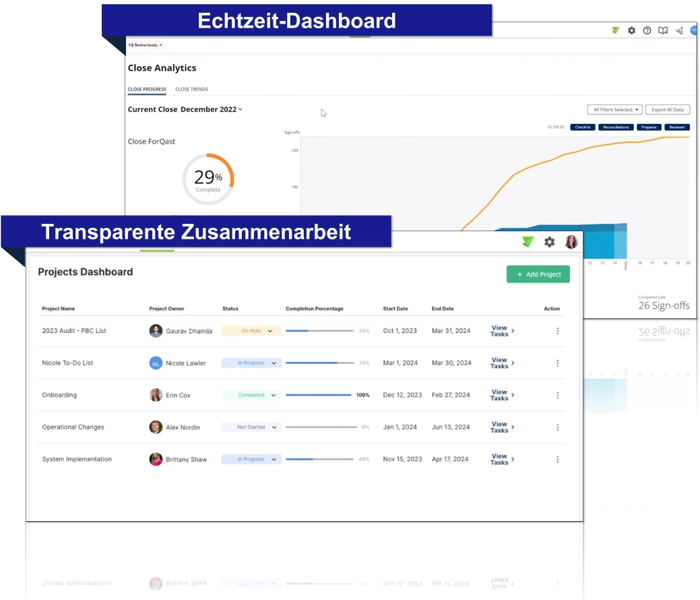Click Nicole Lawler's NL avatar

tap(156, 363)
